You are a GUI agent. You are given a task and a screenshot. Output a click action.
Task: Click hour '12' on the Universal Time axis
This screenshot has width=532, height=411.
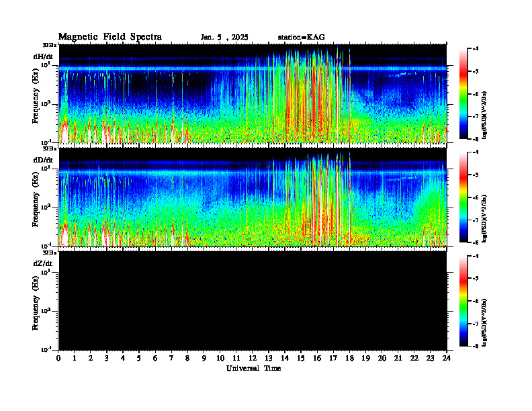point(253,359)
